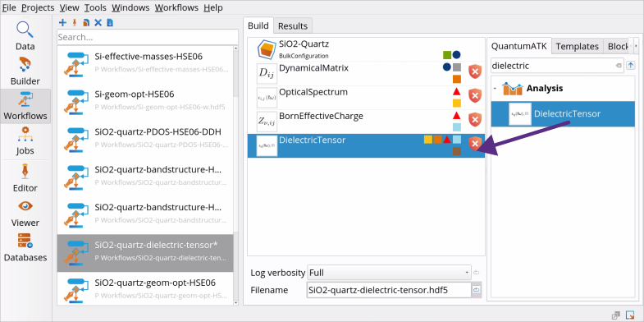Open the Editor sidebar panel
This screenshot has width=644, height=322.
click(x=25, y=177)
